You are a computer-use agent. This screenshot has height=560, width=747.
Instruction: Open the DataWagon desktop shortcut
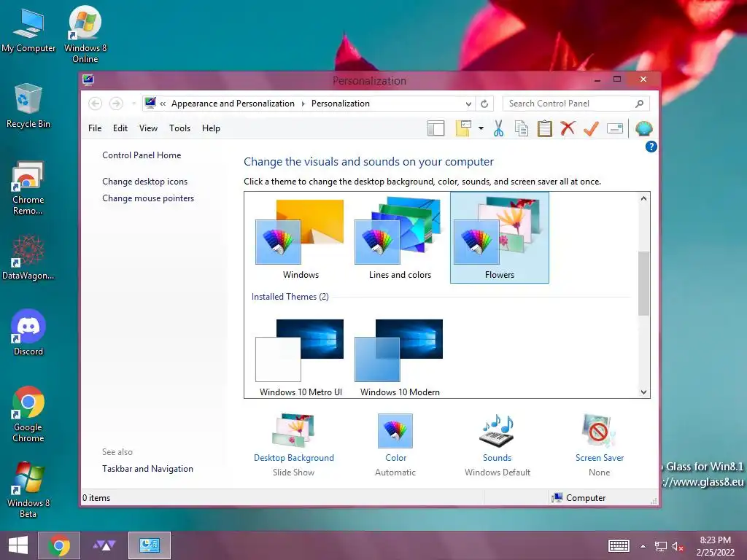tap(28, 257)
